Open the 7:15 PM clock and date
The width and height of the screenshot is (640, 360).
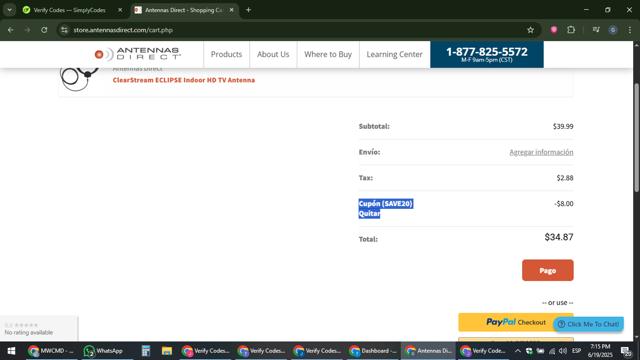tap(600, 351)
